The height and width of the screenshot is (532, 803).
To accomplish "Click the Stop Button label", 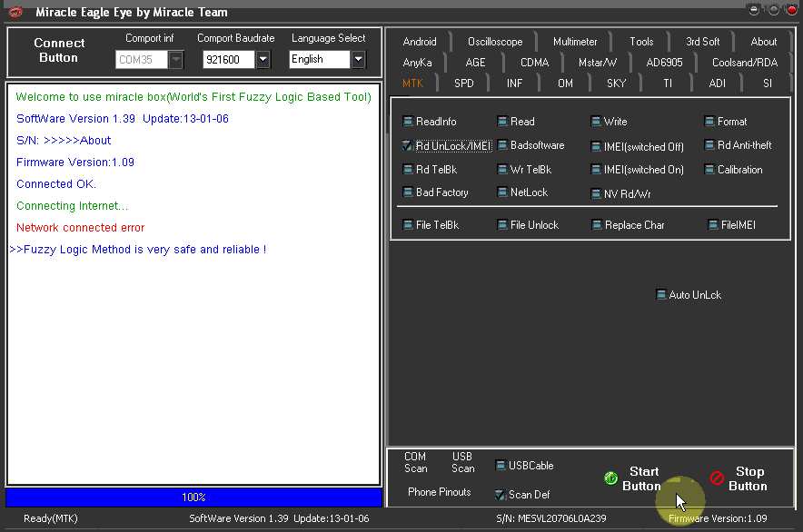I will click(x=748, y=478).
